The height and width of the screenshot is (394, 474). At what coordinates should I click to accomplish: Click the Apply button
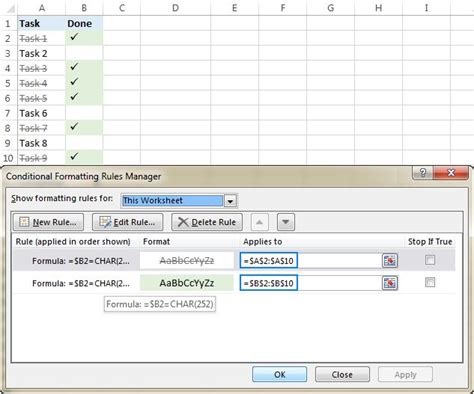click(405, 374)
